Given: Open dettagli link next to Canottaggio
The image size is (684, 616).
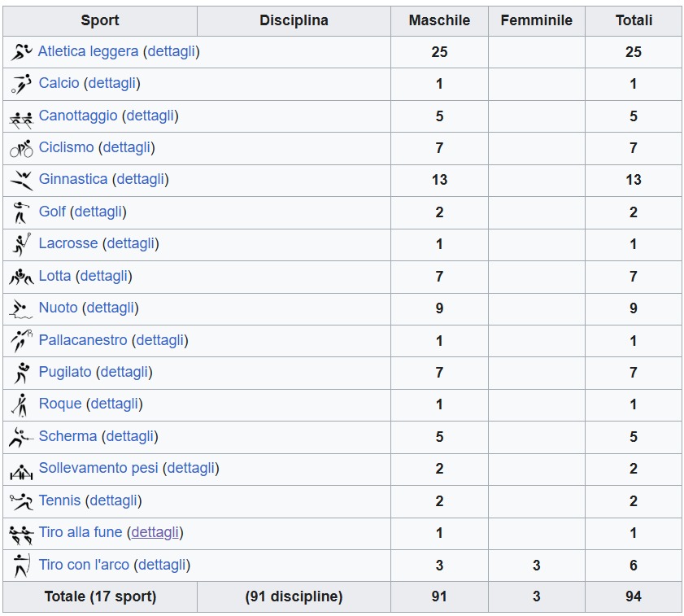Looking at the screenshot, I should pyautogui.click(x=150, y=116).
